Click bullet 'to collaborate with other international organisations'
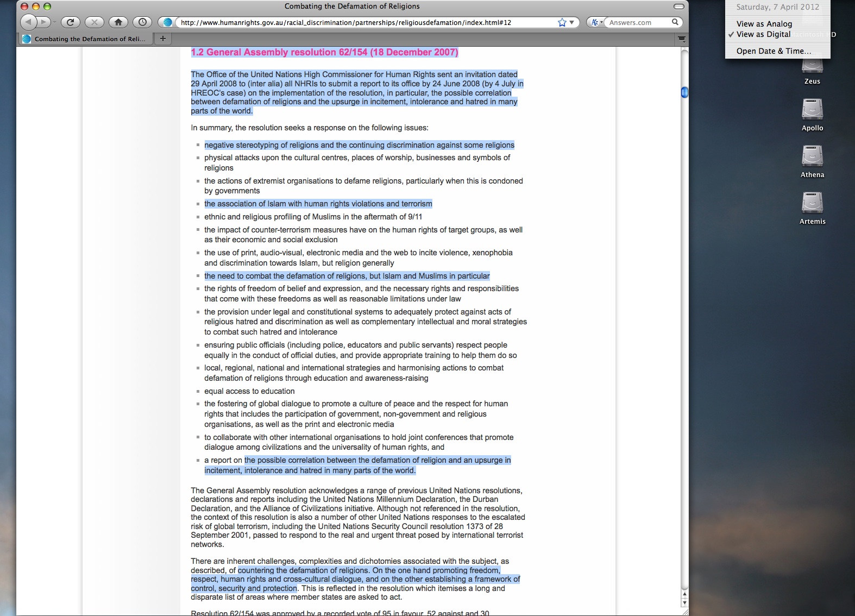 (x=359, y=442)
